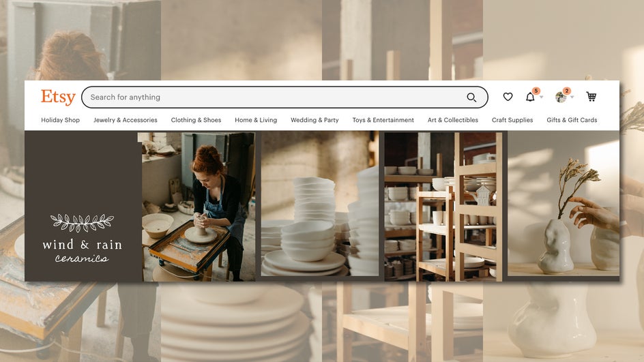Open favorites with the heart icon
The width and height of the screenshot is (644, 362).
pyautogui.click(x=508, y=97)
